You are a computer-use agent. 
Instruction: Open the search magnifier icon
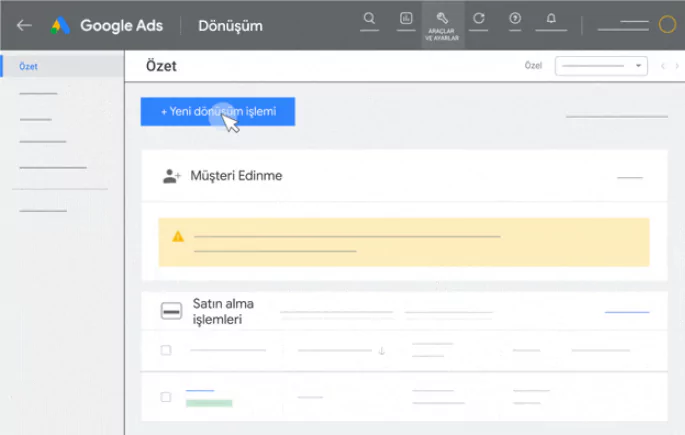[369, 18]
